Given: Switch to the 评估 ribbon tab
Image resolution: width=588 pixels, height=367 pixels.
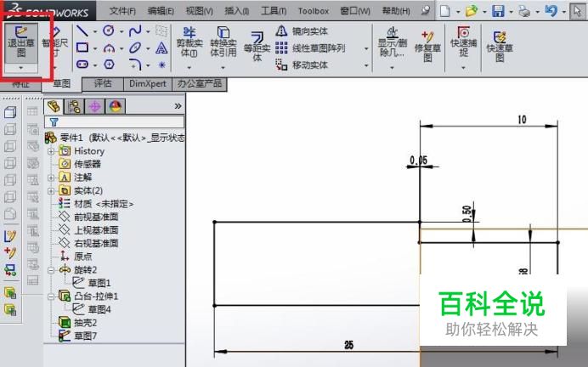Looking at the screenshot, I should [x=103, y=83].
